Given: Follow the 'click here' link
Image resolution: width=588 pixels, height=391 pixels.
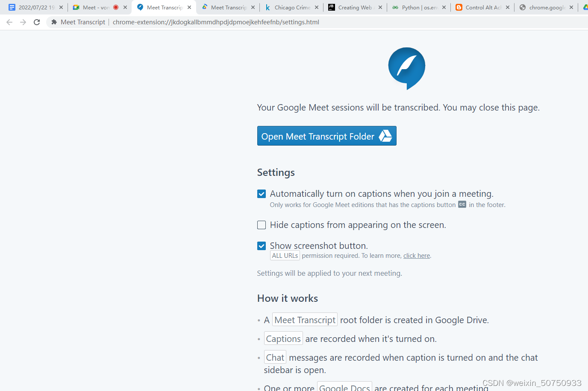Looking at the screenshot, I should pyautogui.click(x=417, y=256).
